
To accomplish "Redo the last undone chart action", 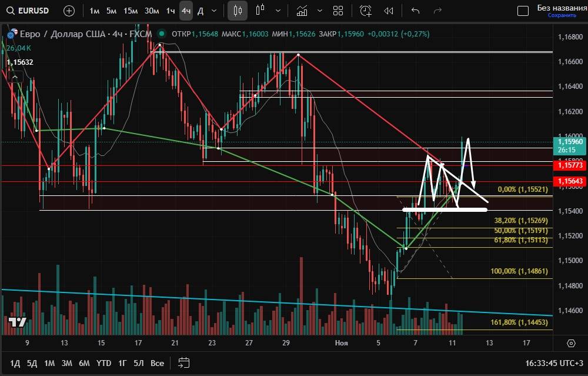I will (x=437, y=11).
